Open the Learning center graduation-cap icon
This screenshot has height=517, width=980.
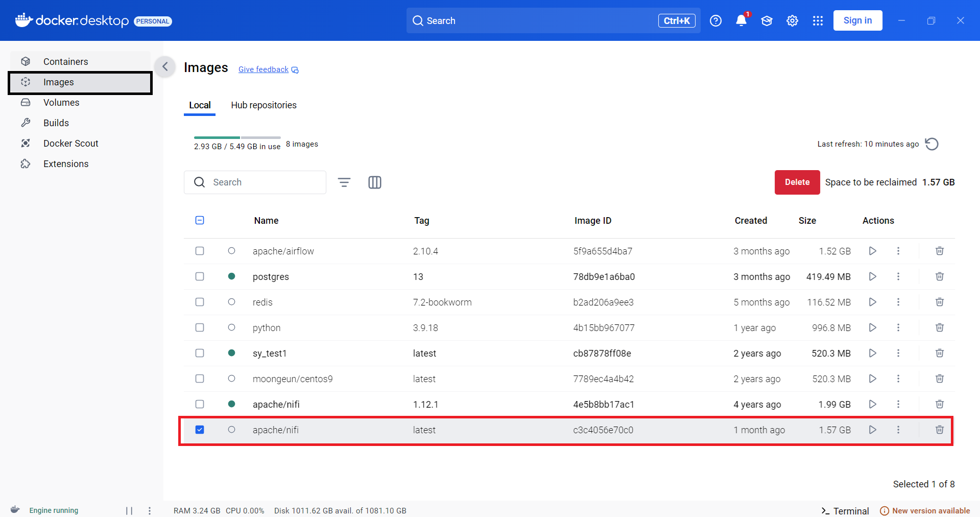767,21
